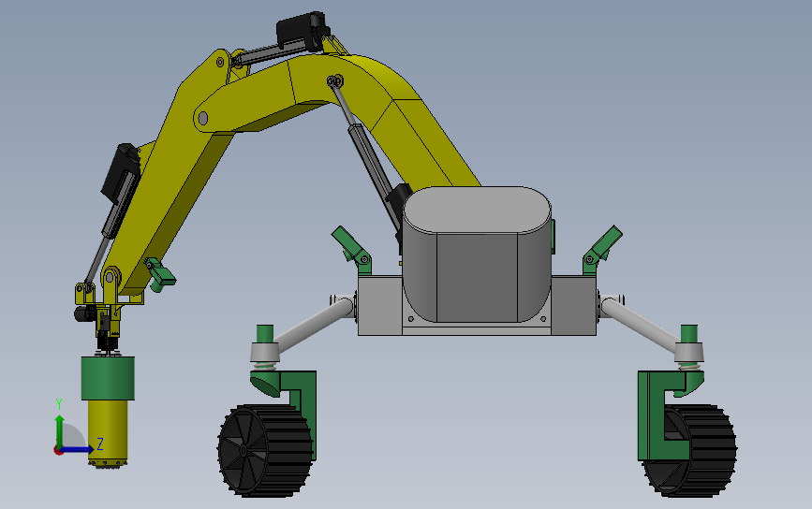
Task: Click the blue Z axis of the triad
Action: [78, 449]
